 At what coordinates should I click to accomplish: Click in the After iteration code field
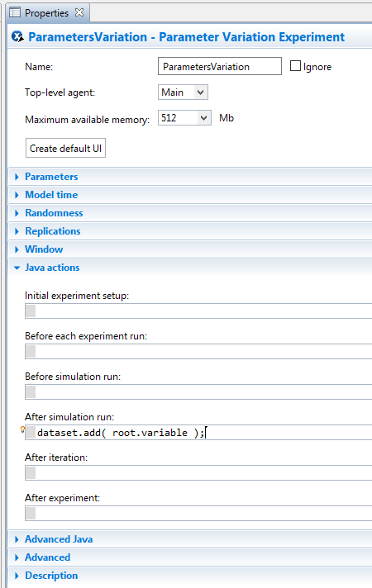(x=198, y=473)
